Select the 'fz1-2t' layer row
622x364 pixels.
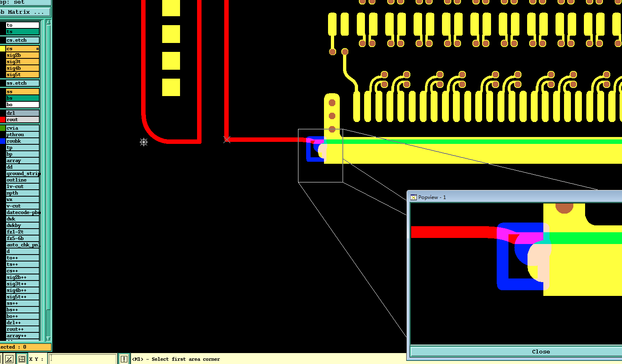coord(23,232)
